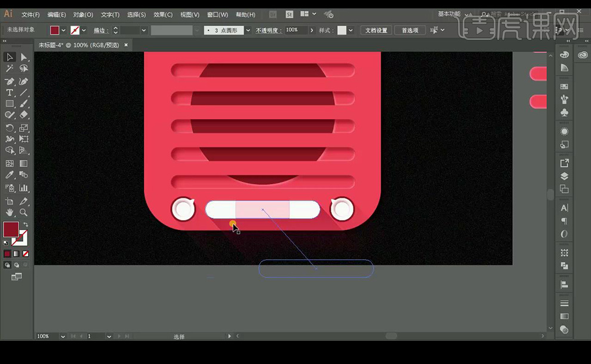The image size is (591, 364).
Task: Open stroke weight dropdown next to 描边
Action: [144, 30]
